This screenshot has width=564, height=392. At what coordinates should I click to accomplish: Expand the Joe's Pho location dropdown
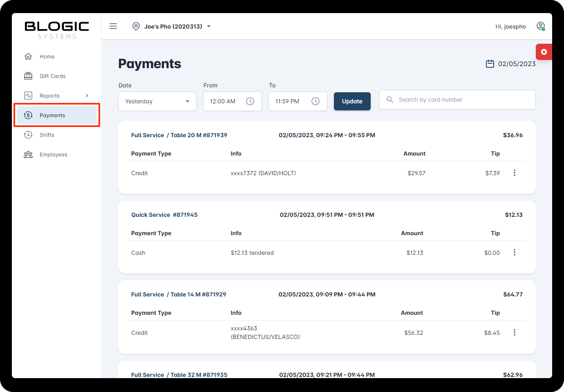209,26
